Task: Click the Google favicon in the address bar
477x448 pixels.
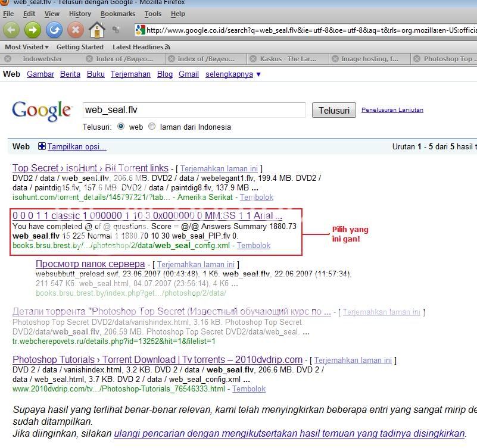Action: (140, 30)
